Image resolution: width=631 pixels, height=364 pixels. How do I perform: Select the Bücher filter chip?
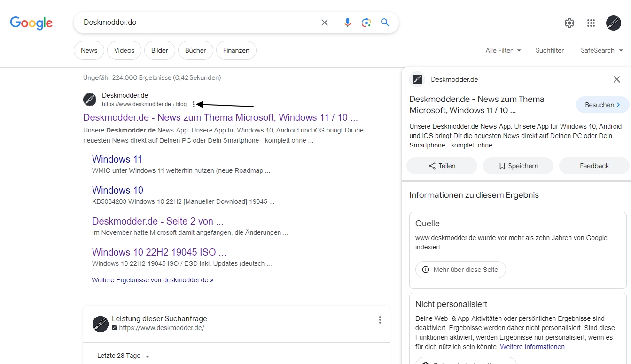pyautogui.click(x=195, y=50)
